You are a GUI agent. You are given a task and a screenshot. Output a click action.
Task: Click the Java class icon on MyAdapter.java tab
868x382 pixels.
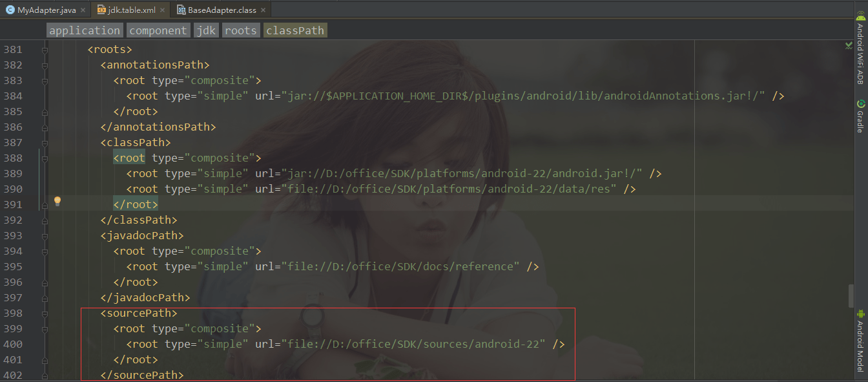10,9
